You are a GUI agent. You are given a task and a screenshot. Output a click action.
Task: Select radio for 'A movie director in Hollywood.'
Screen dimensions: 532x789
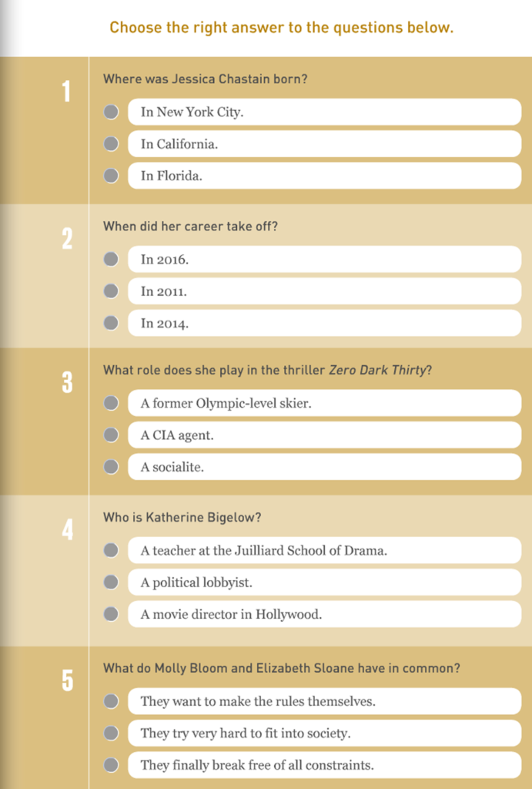point(112,614)
